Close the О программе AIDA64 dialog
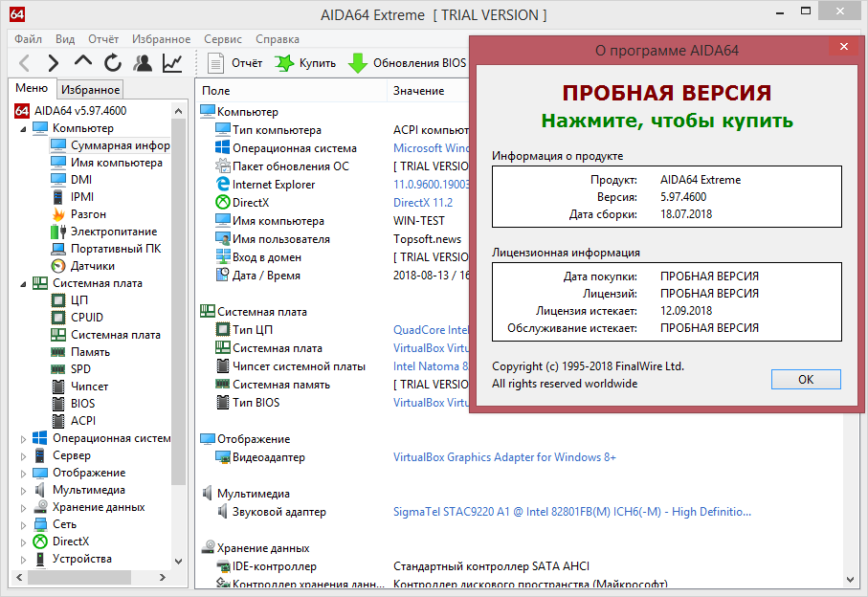This screenshot has height=597, width=868. pyautogui.click(x=844, y=47)
